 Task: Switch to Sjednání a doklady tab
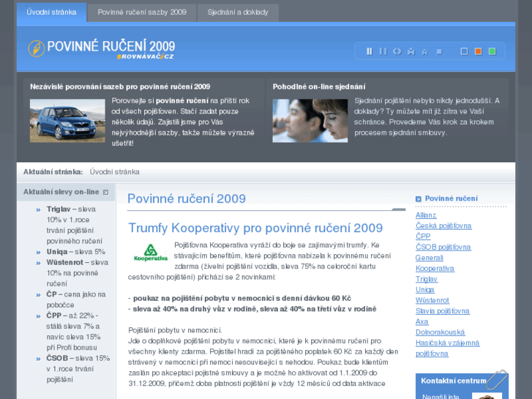[238, 12]
